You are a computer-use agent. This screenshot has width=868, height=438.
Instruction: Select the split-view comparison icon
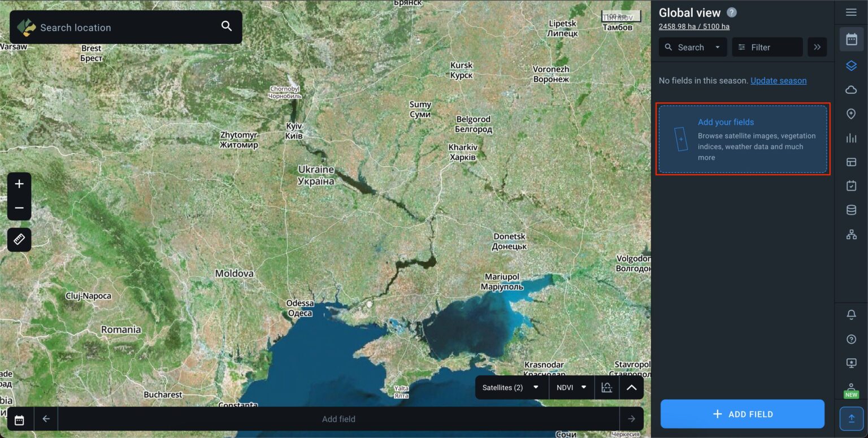tap(852, 161)
